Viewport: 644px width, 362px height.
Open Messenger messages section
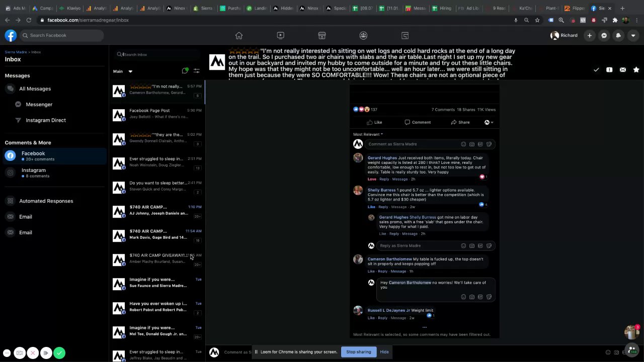pyautogui.click(x=39, y=104)
